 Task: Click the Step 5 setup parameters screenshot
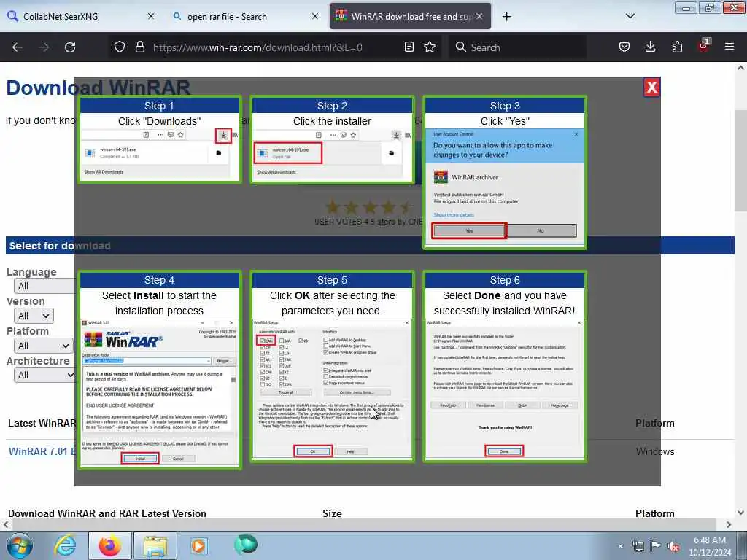click(x=332, y=389)
